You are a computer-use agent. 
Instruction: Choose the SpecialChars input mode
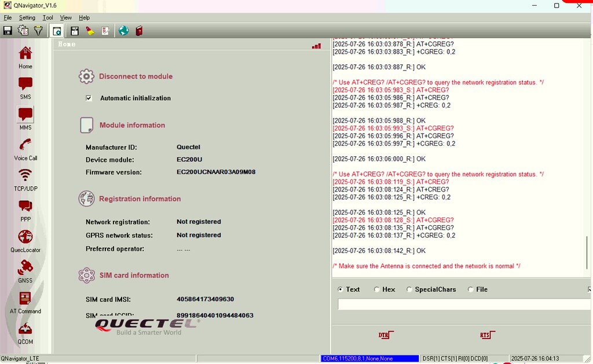pyautogui.click(x=409, y=289)
